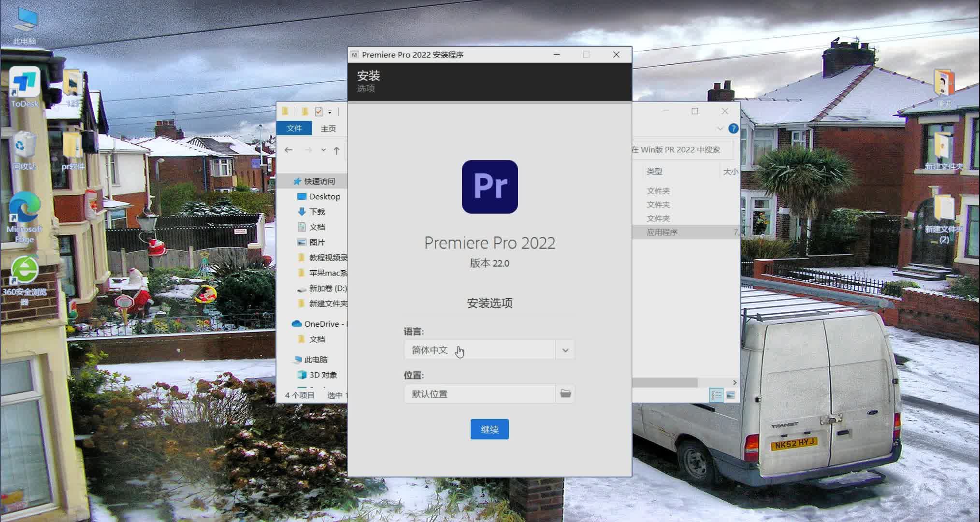Open the 文件 tab in File Explorer
980x522 pixels.
pos(294,128)
